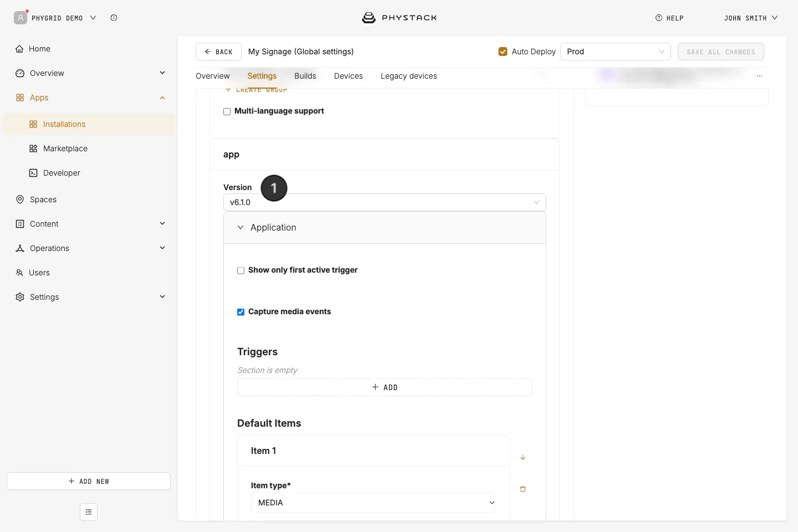Open the Prod environment dropdown
The image size is (798, 532).
point(616,52)
